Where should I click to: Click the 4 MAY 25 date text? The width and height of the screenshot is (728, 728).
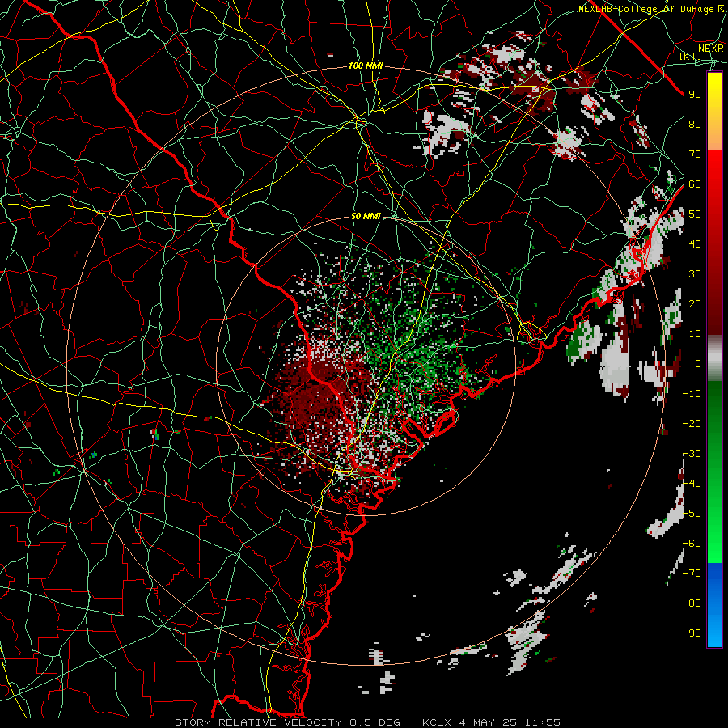pos(489,722)
